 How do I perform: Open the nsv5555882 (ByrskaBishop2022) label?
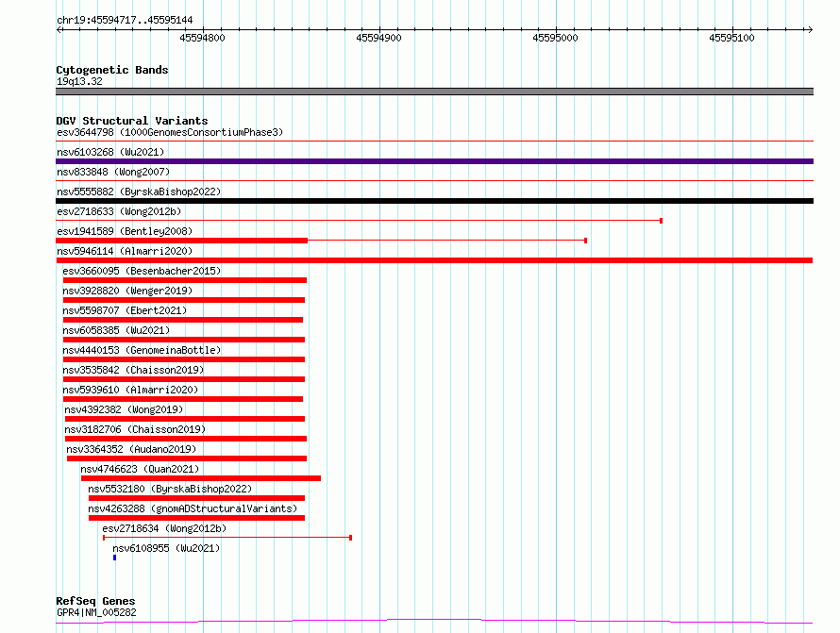(x=139, y=192)
